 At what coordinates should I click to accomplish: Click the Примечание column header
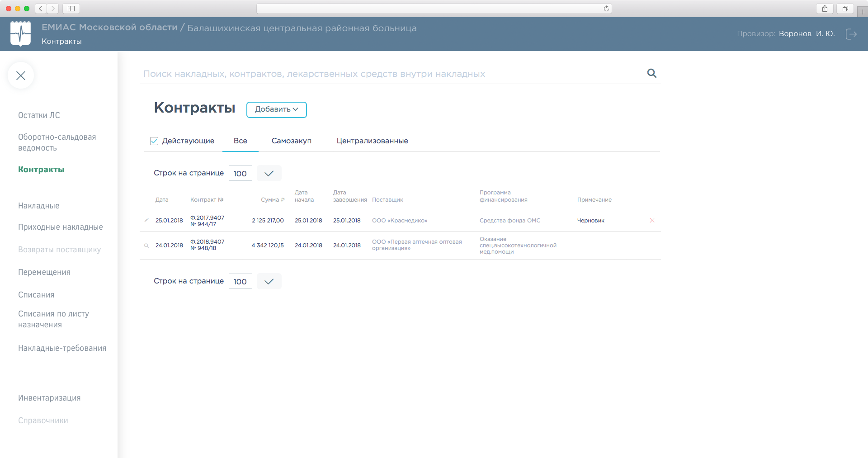(594, 200)
